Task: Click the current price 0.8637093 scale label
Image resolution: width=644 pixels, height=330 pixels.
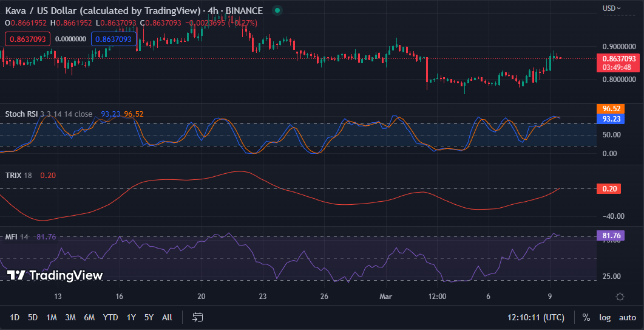Action: (x=618, y=63)
